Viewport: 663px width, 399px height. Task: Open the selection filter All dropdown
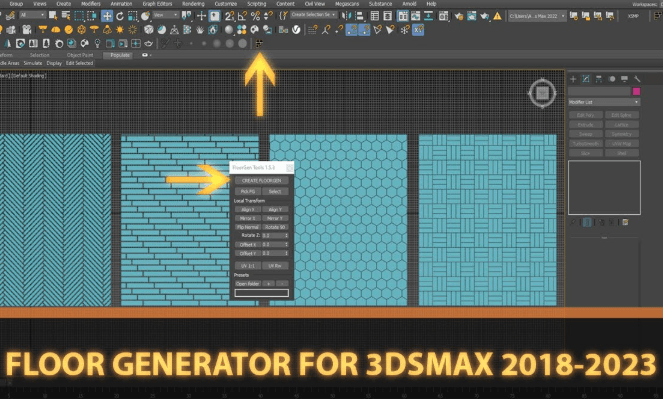32,15
